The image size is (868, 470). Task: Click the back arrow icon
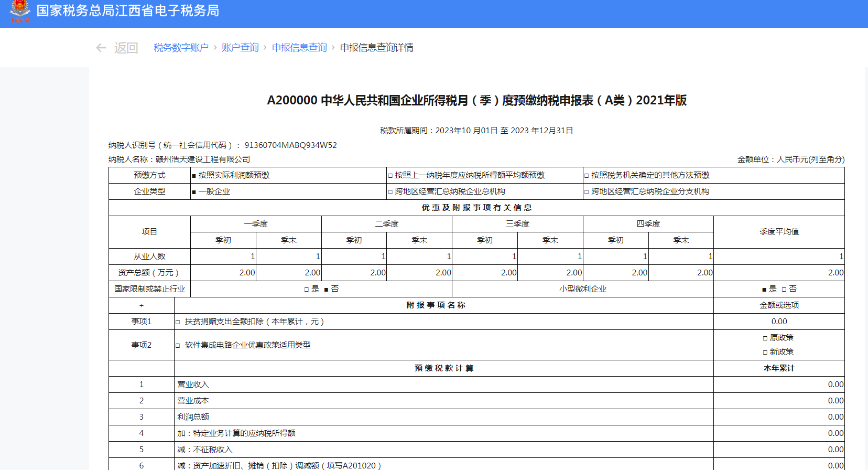click(x=101, y=48)
